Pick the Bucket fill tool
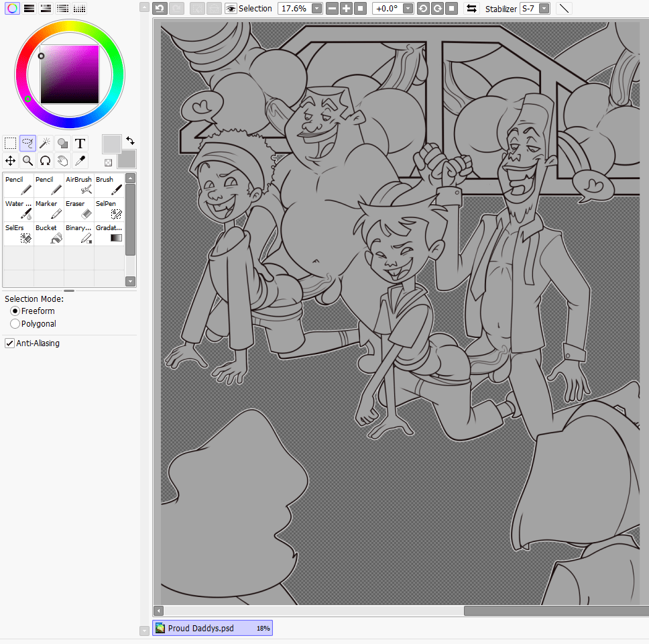Viewport: 649px width, 644px height. [x=48, y=233]
